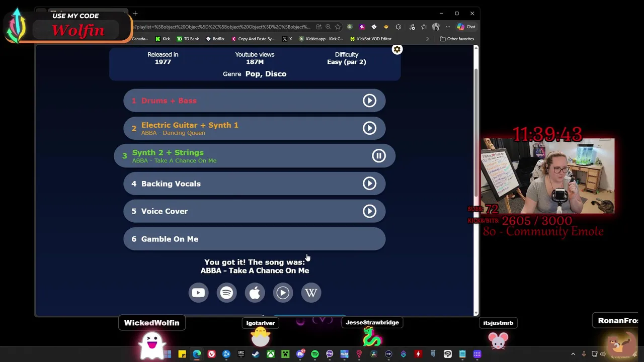Open the song on YouTube
The width and height of the screenshot is (644, 362).
(198, 293)
